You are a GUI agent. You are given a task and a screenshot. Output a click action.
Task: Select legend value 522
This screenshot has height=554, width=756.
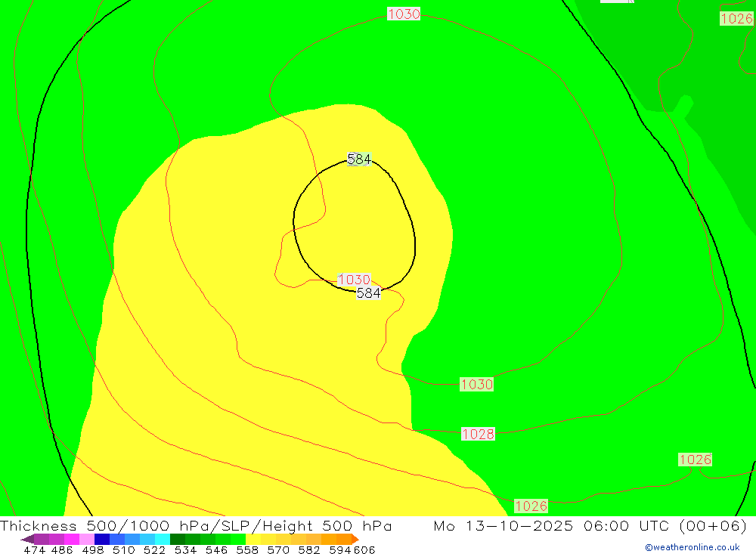[x=155, y=549]
